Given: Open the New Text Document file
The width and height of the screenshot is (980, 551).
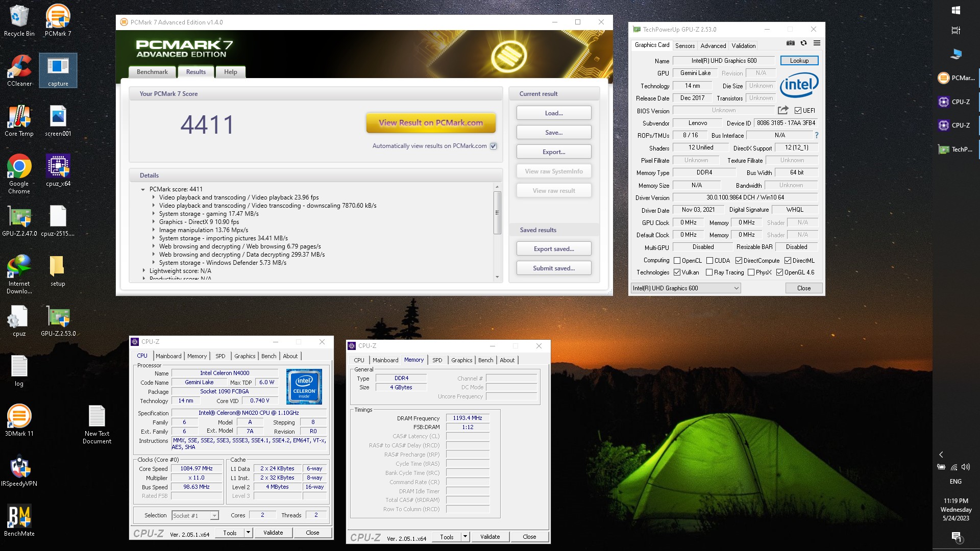Looking at the screenshot, I should pyautogui.click(x=96, y=424).
